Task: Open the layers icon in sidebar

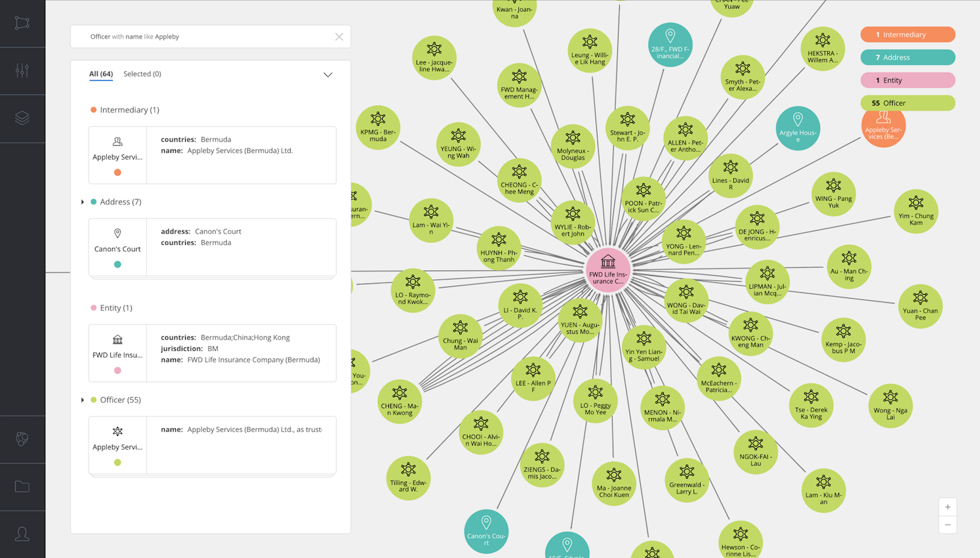Action: [x=22, y=118]
